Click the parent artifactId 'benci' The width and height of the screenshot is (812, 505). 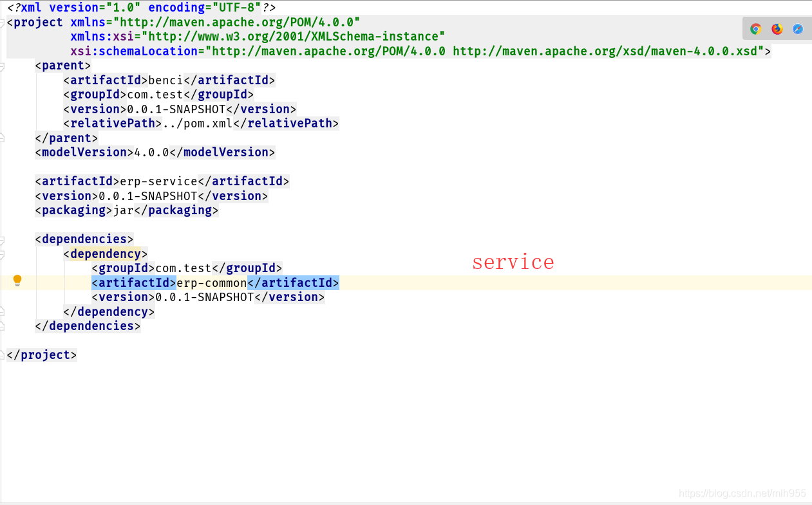click(165, 80)
